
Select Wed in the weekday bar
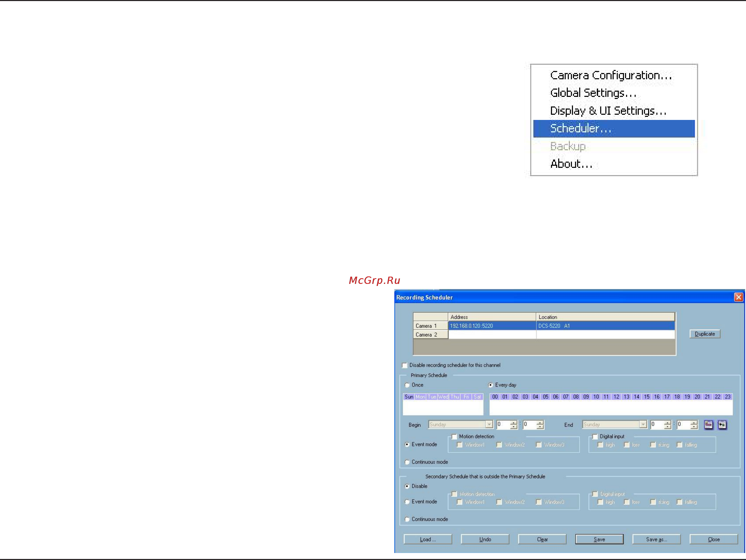(x=443, y=397)
